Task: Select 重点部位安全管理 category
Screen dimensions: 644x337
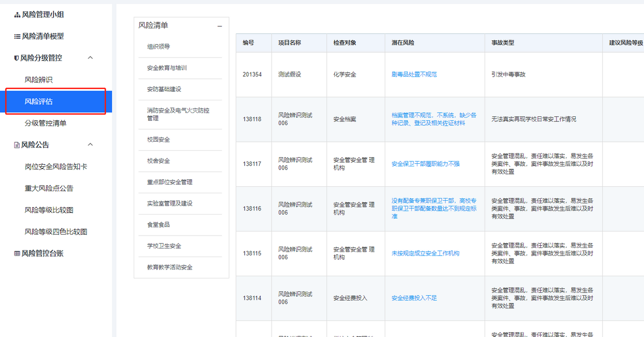Action: click(x=170, y=182)
